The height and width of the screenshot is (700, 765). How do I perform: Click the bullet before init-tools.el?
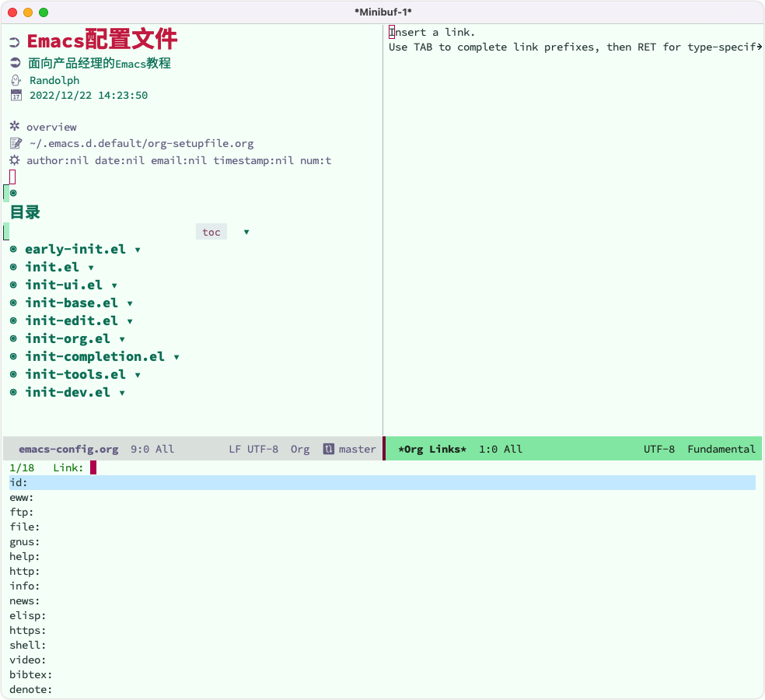tap(14, 374)
